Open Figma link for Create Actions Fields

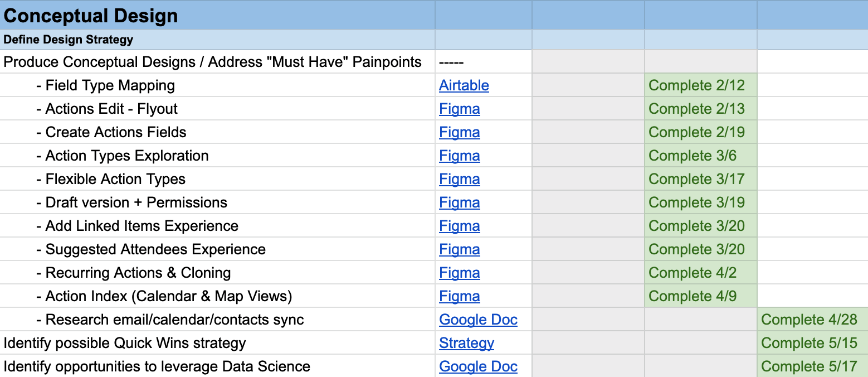(459, 132)
